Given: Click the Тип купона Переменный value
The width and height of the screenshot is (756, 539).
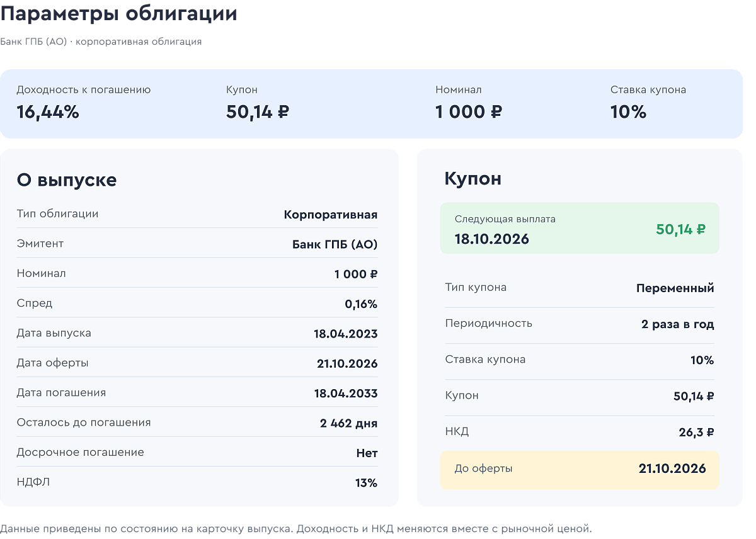Looking at the screenshot, I should [675, 288].
